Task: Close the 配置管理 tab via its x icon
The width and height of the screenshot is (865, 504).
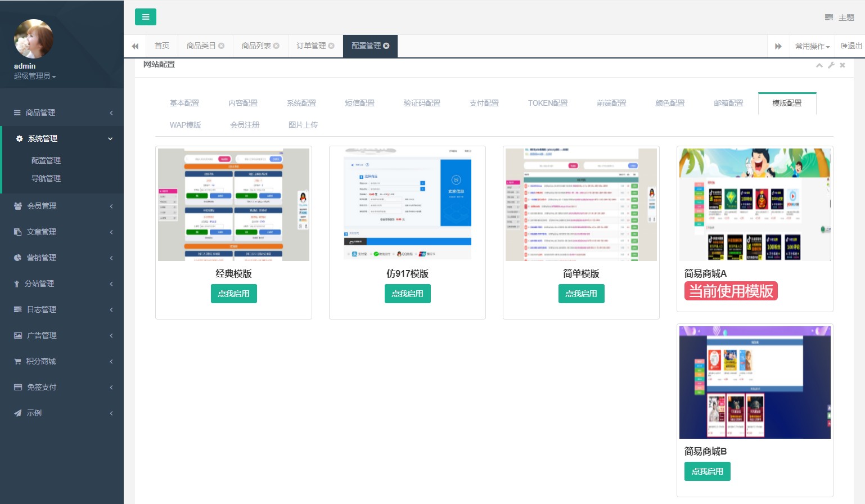Action: pyautogui.click(x=386, y=46)
